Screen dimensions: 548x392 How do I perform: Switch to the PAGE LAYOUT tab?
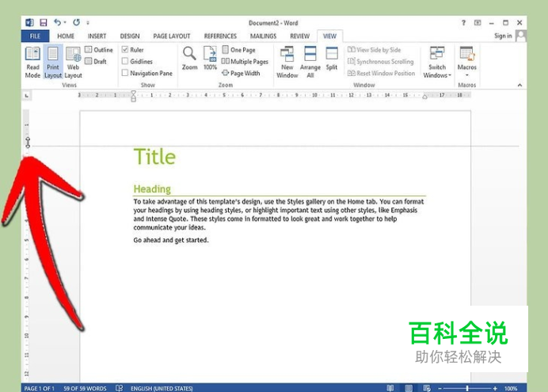[172, 36]
